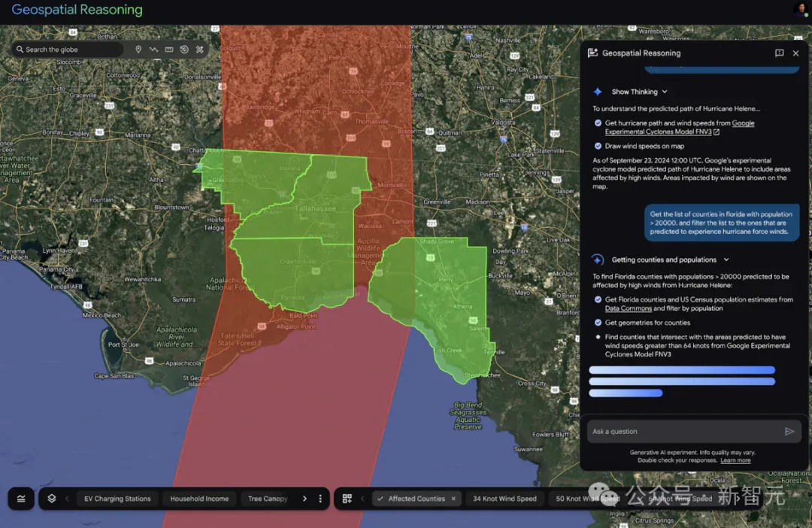Toggle the EV Charging Stations layer
This screenshot has width=812, height=528.
pos(117,499)
